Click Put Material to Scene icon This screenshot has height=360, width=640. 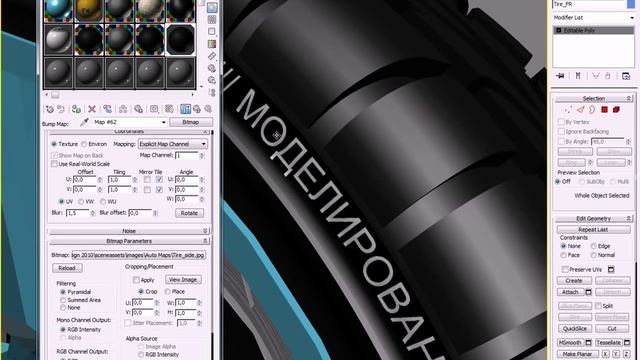61,109
